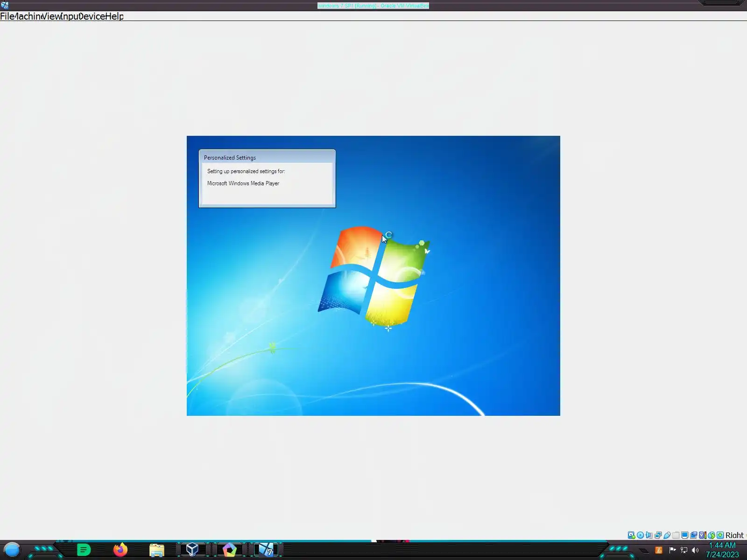Open the Devices menu
Image resolution: width=747 pixels, height=560 pixels.
[92, 16]
